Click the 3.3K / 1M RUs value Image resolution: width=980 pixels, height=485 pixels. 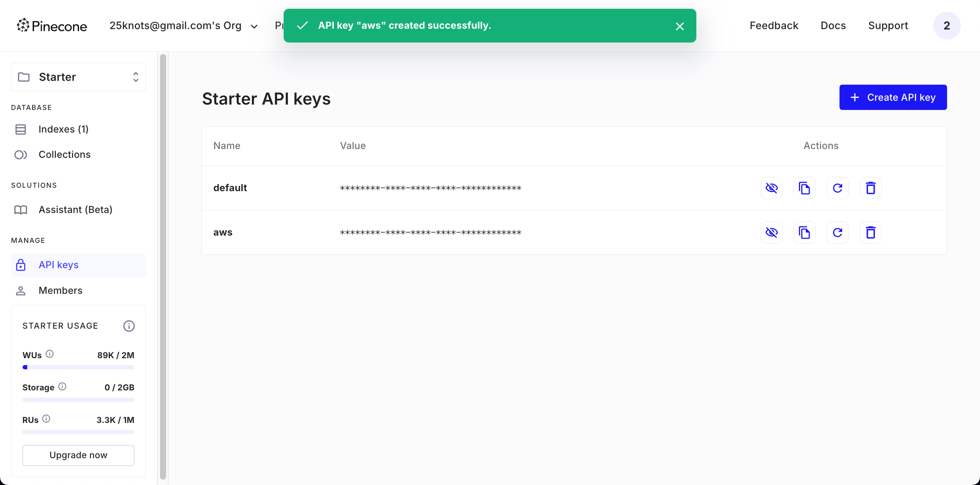116,420
